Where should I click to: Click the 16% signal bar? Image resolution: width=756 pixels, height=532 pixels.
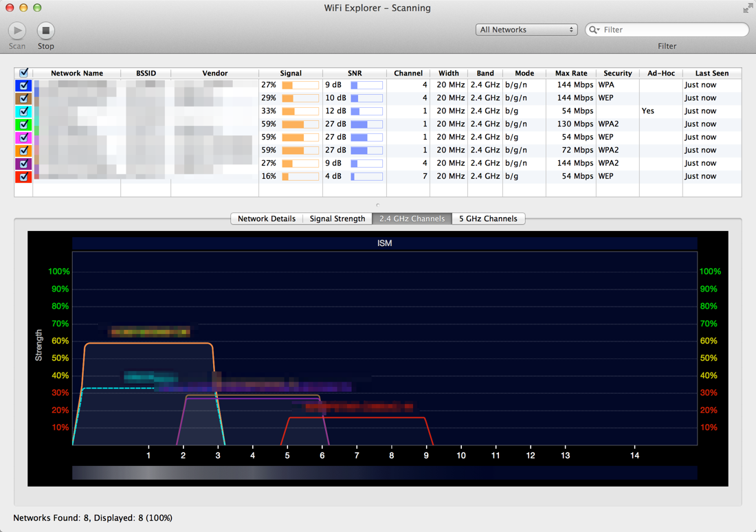pyautogui.click(x=300, y=177)
